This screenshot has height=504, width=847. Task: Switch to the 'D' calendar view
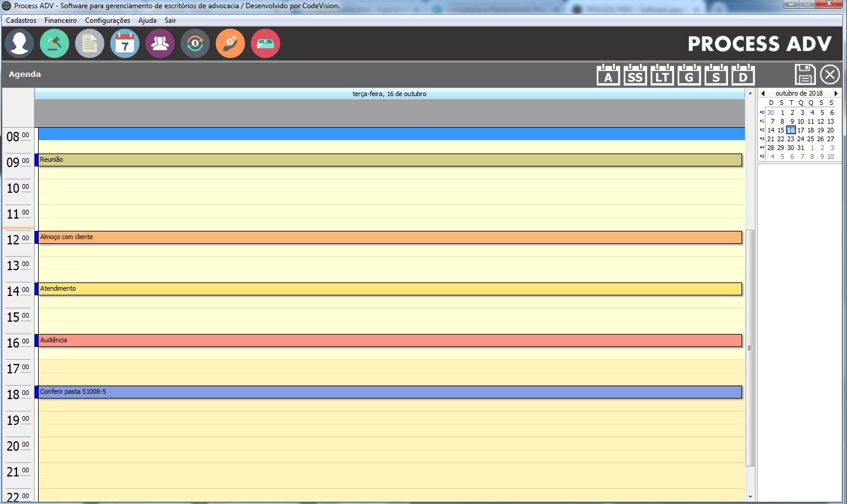[743, 75]
